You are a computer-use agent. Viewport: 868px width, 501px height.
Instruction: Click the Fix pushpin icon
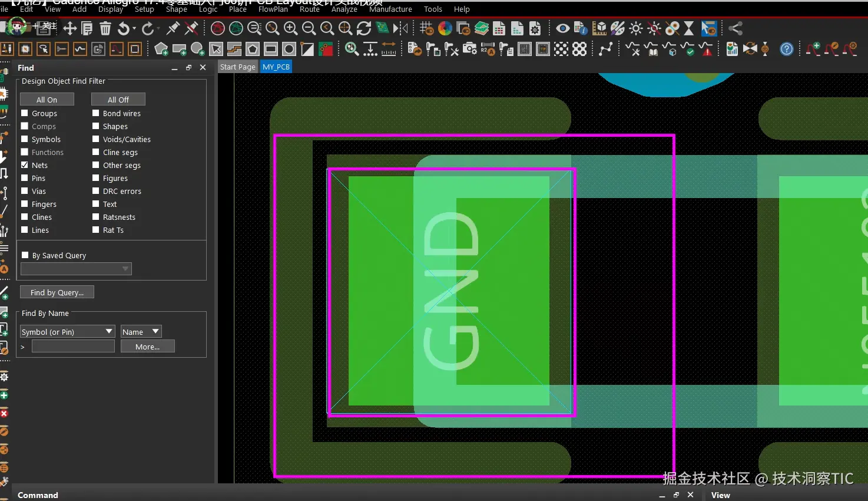(173, 28)
